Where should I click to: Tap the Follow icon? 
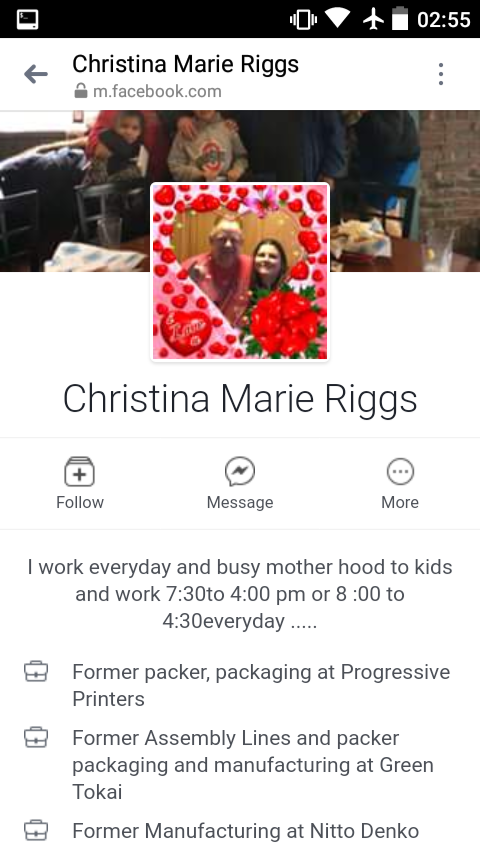point(80,471)
